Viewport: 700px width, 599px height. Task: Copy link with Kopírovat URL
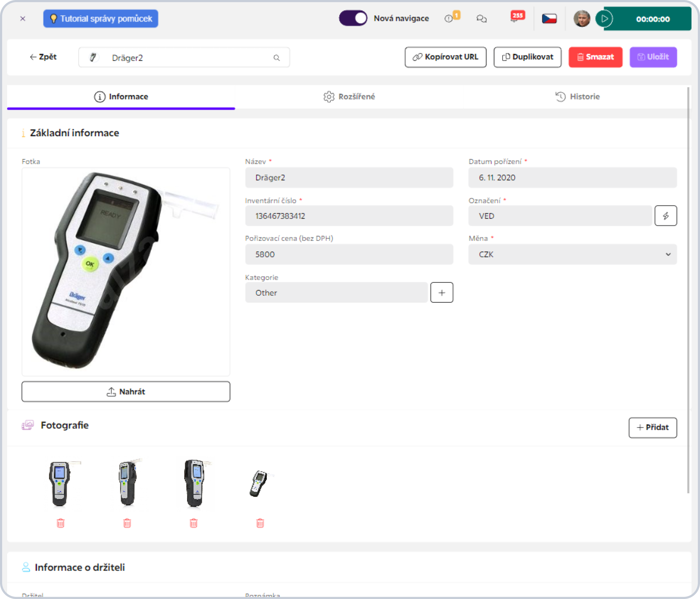[445, 57]
